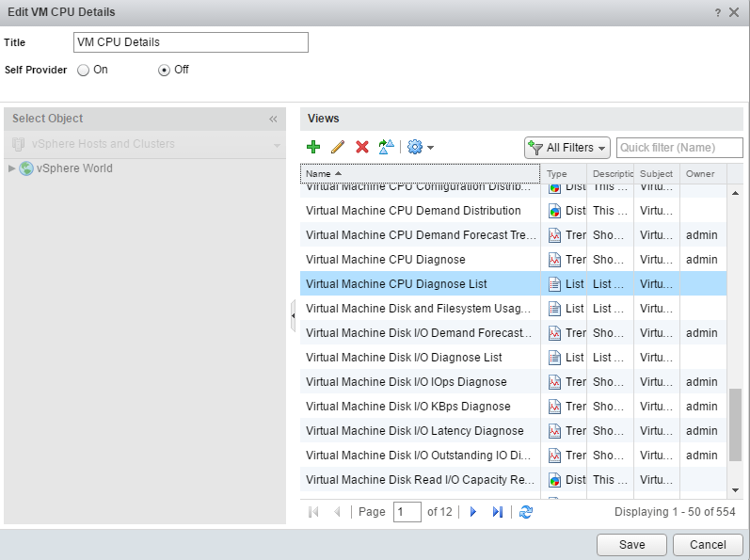Collapse the Select Object panel

tap(273, 120)
